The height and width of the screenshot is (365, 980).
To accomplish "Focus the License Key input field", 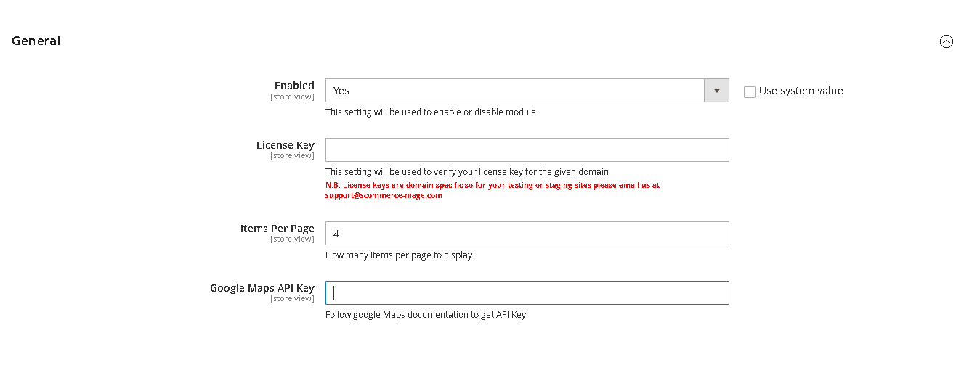I will pos(527,149).
